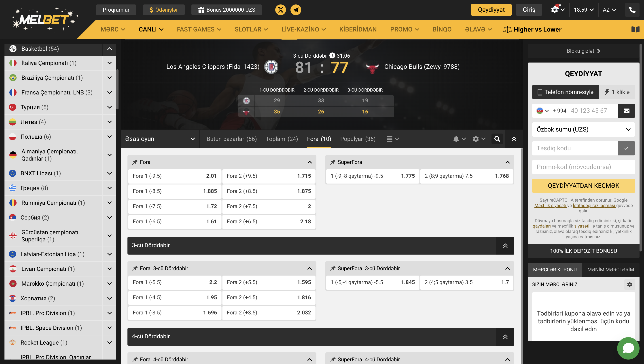The width and height of the screenshot is (644, 364).
Task: Bet on Fora 1 (-9.5) at 2.01
Action: point(174,176)
